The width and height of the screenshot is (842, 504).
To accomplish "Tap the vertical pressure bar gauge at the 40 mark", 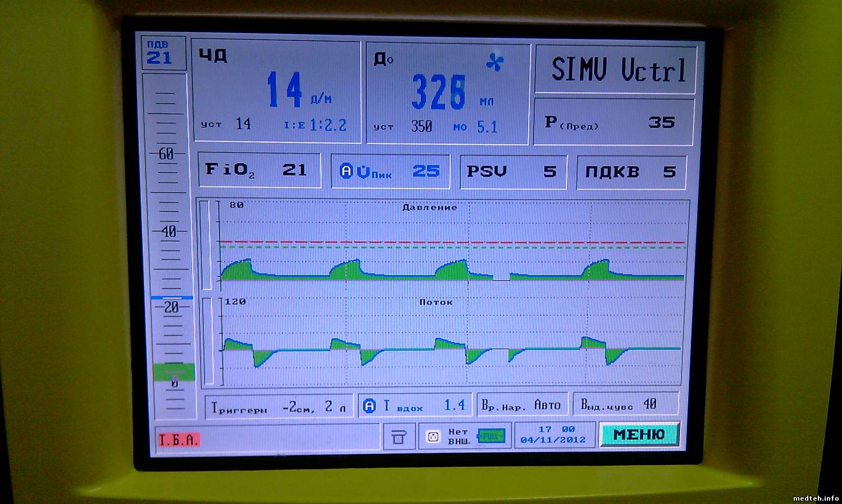I will point(168,231).
